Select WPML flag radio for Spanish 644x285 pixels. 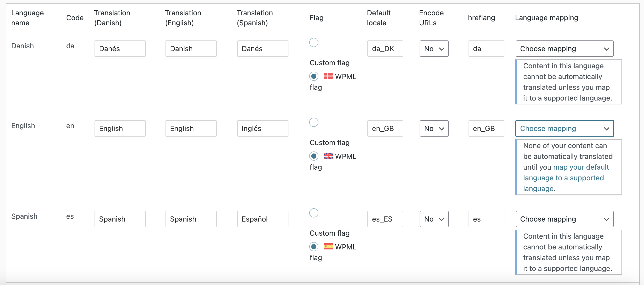(x=314, y=247)
